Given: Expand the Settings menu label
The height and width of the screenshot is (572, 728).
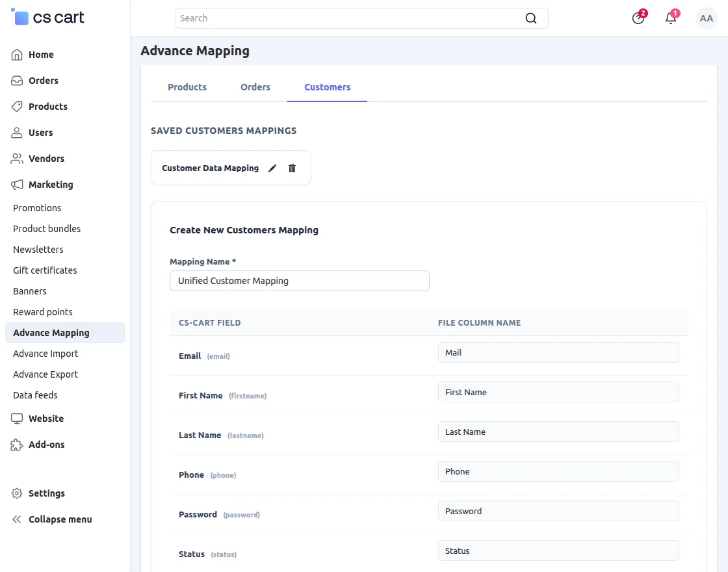Looking at the screenshot, I should point(47,493).
